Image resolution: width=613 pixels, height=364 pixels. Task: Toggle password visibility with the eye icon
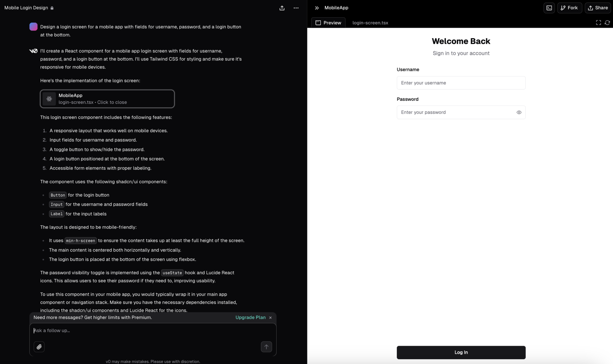[x=519, y=112]
